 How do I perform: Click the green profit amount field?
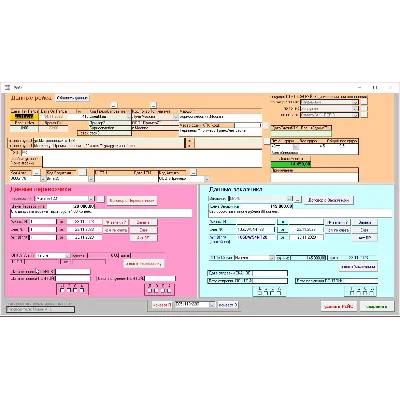(x=291, y=164)
